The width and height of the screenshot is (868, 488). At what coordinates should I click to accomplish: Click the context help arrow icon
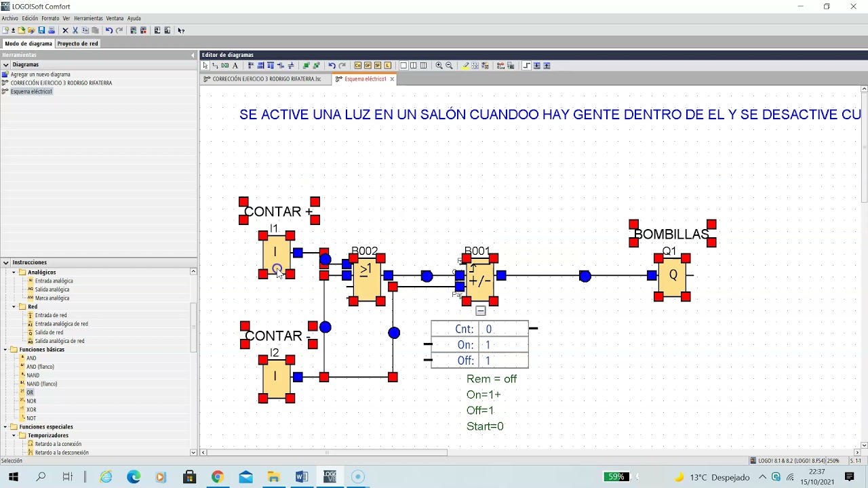(181, 30)
